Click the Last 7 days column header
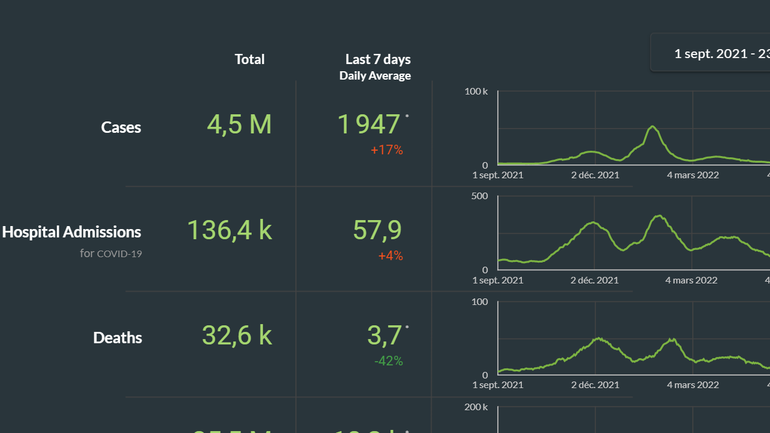Screen dimensions: 770x433 click(375, 60)
